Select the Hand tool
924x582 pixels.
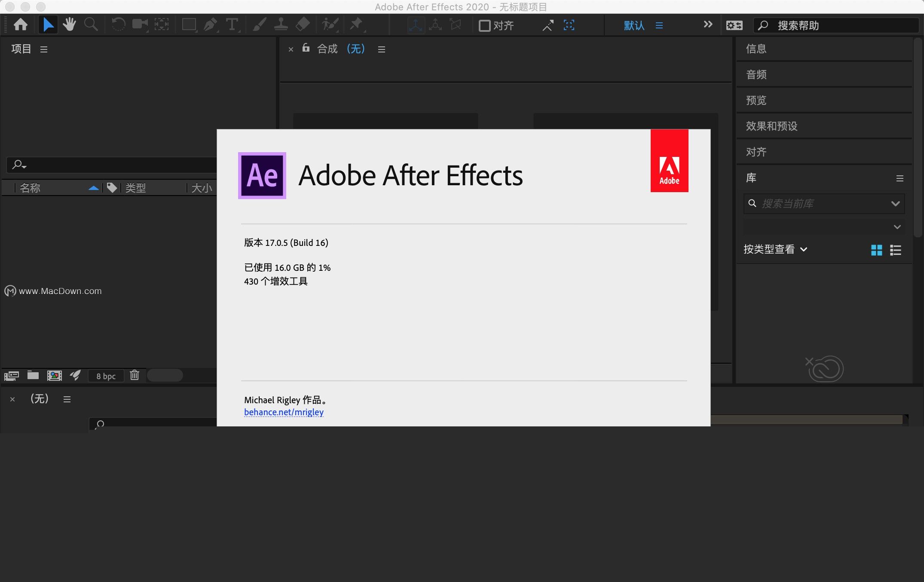pos(69,25)
